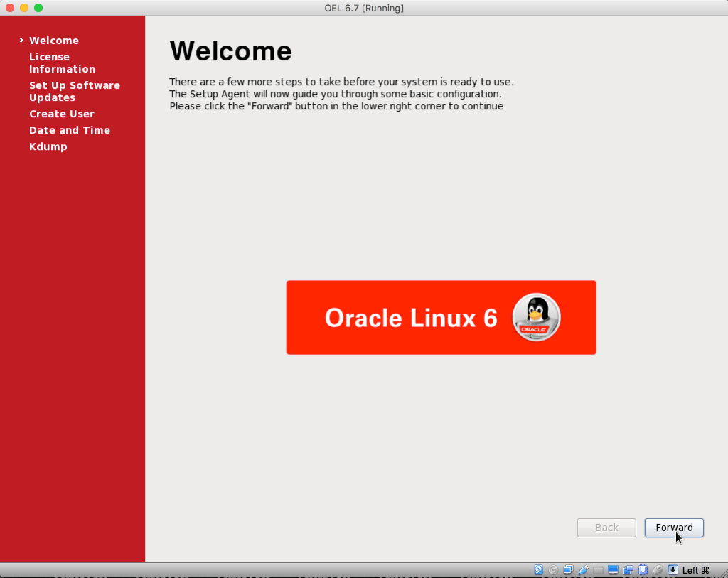Click the display monitor status icon
The height and width of the screenshot is (578, 728).
pos(613,569)
